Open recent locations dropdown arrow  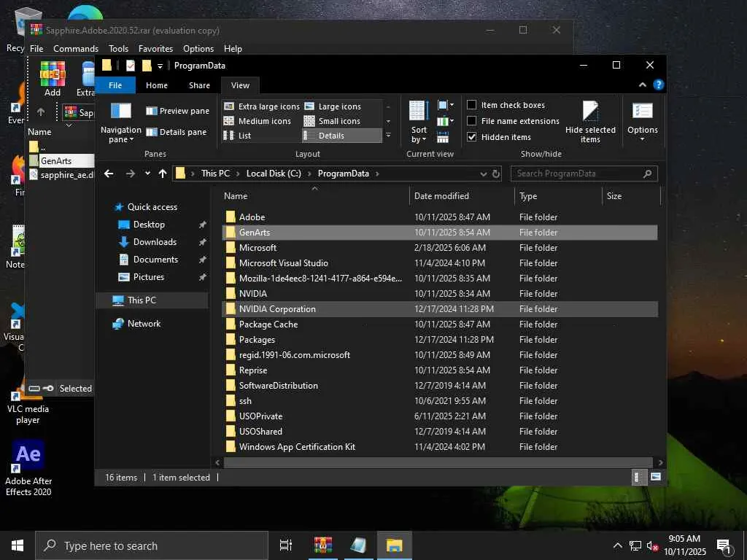tap(147, 174)
